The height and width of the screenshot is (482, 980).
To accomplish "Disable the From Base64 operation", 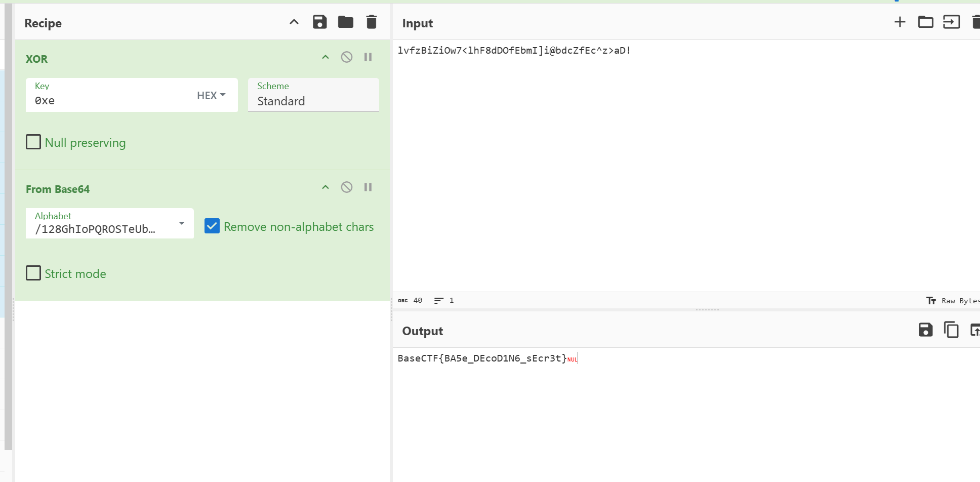I will 347,187.
